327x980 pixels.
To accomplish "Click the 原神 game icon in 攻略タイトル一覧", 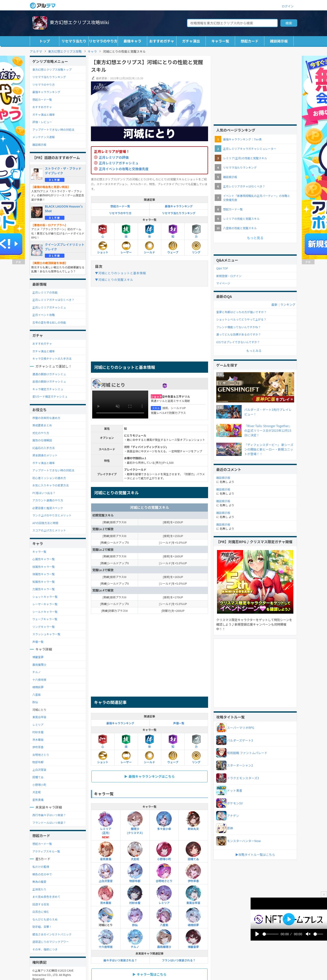I will point(221,828).
